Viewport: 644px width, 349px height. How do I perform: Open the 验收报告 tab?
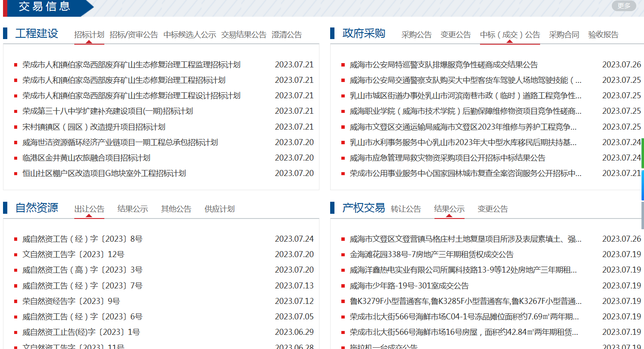603,35
